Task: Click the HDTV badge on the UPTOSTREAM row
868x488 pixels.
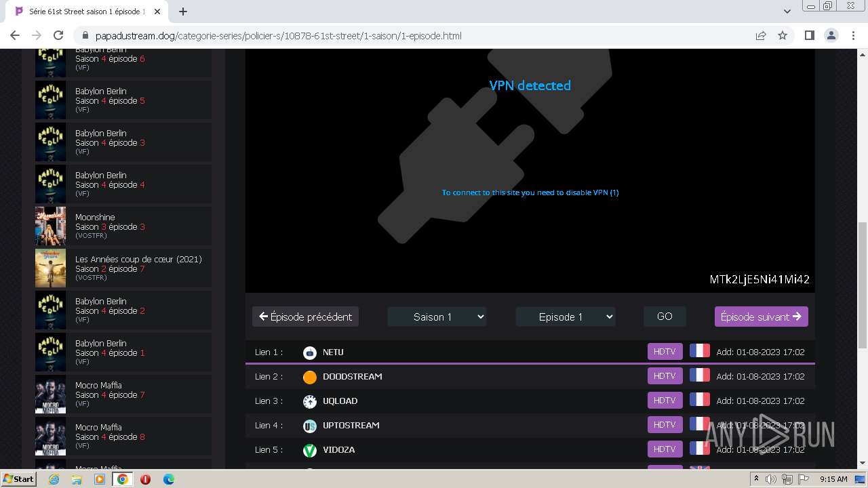Action: coord(665,425)
